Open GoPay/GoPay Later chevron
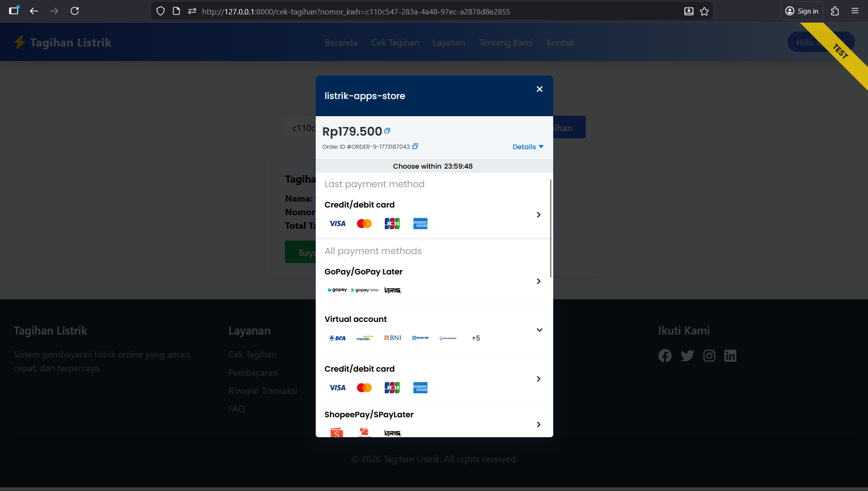868x491 pixels. (538, 281)
